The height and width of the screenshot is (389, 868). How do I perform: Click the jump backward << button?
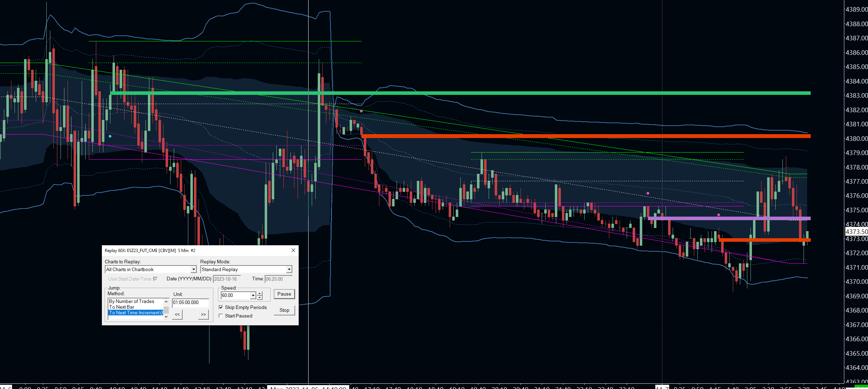pyautogui.click(x=177, y=315)
